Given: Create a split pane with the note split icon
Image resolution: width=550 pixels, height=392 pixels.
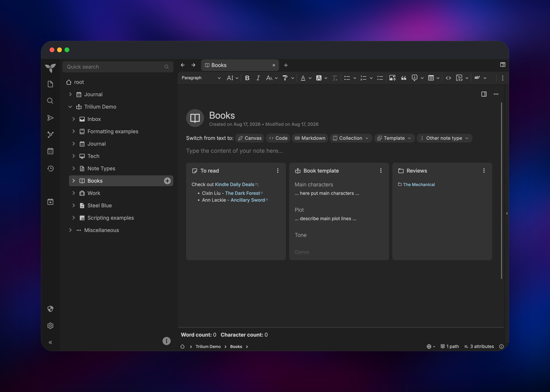Looking at the screenshot, I should (484, 94).
